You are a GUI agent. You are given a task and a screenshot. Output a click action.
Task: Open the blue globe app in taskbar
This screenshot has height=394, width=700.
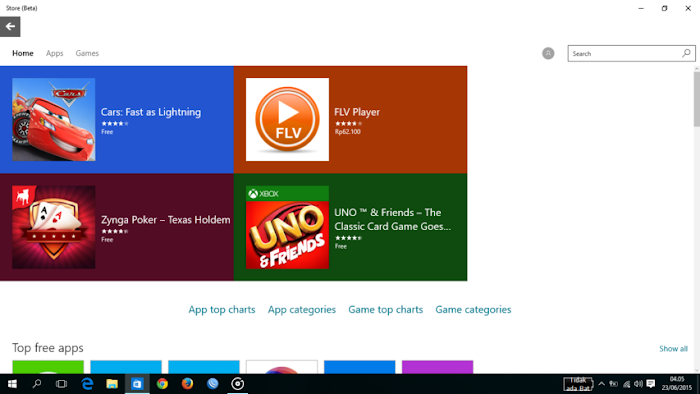click(212, 384)
